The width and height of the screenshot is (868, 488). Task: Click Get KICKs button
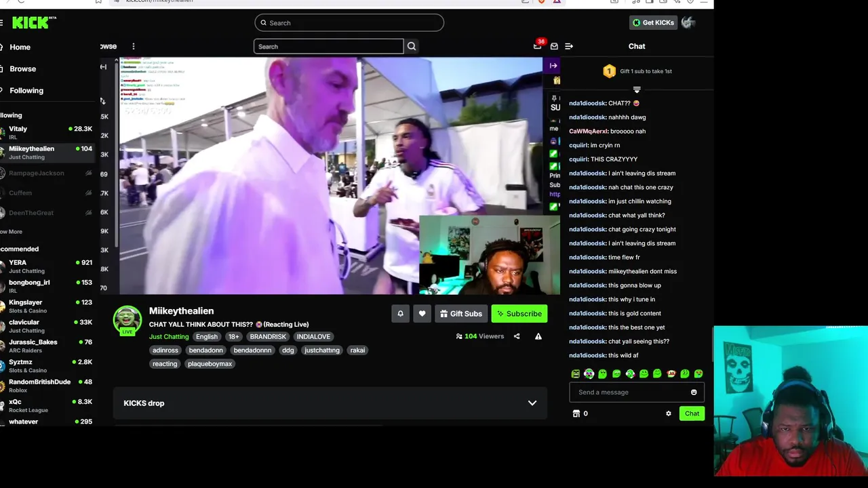[653, 22]
